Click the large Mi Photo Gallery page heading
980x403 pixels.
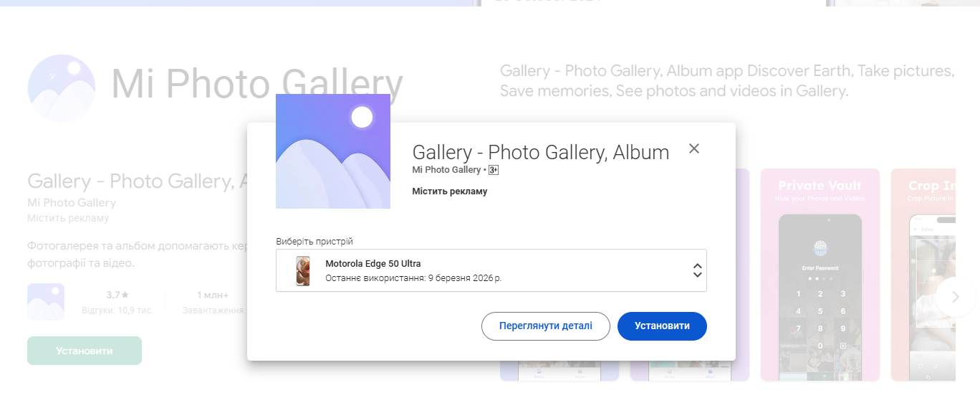click(x=256, y=85)
